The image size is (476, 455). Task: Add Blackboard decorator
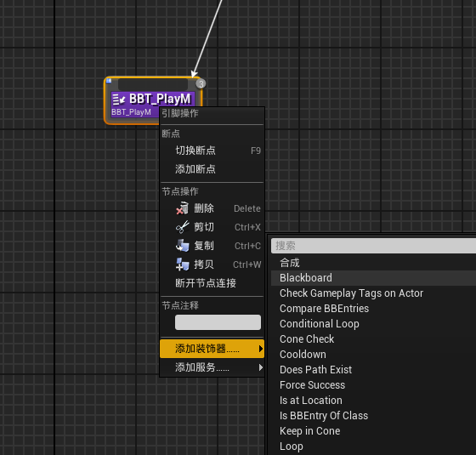(x=373, y=278)
